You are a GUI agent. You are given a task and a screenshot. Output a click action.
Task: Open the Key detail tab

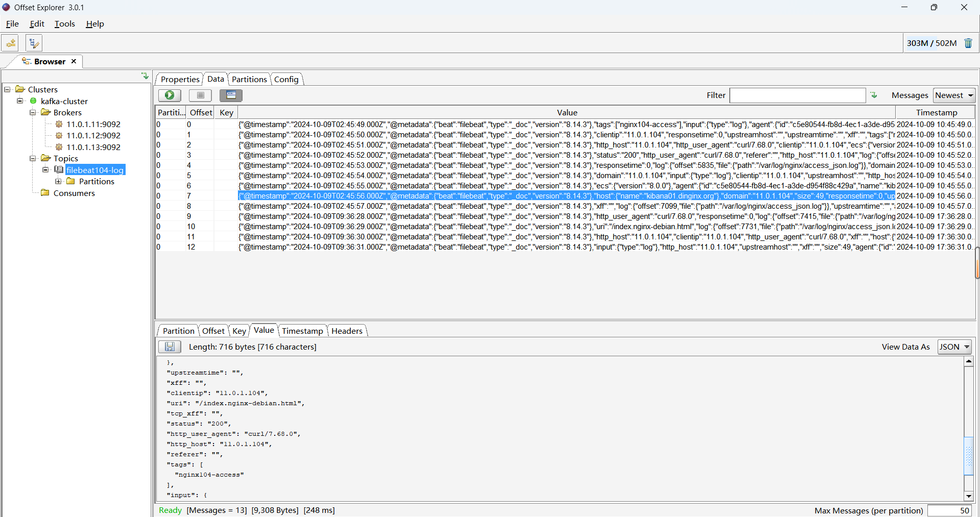point(239,331)
